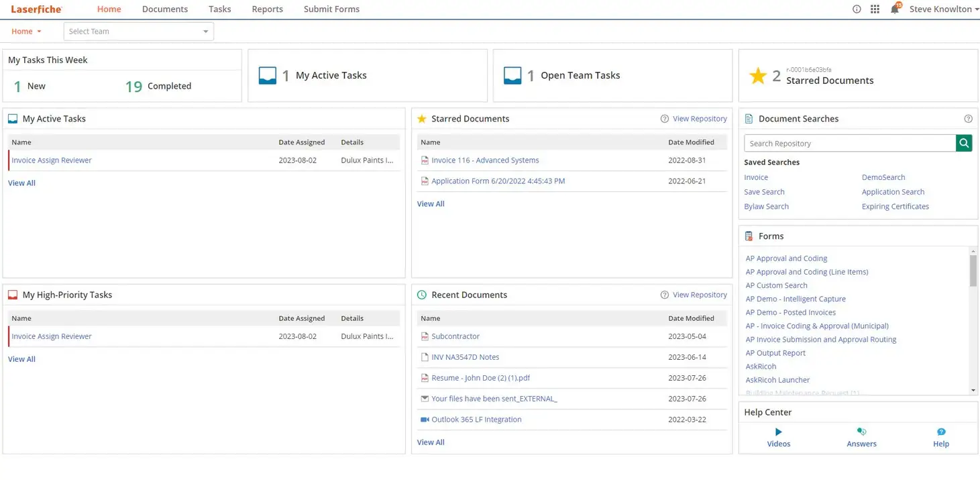
Task: Open the apps grid launcher icon
Action: point(875,9)
